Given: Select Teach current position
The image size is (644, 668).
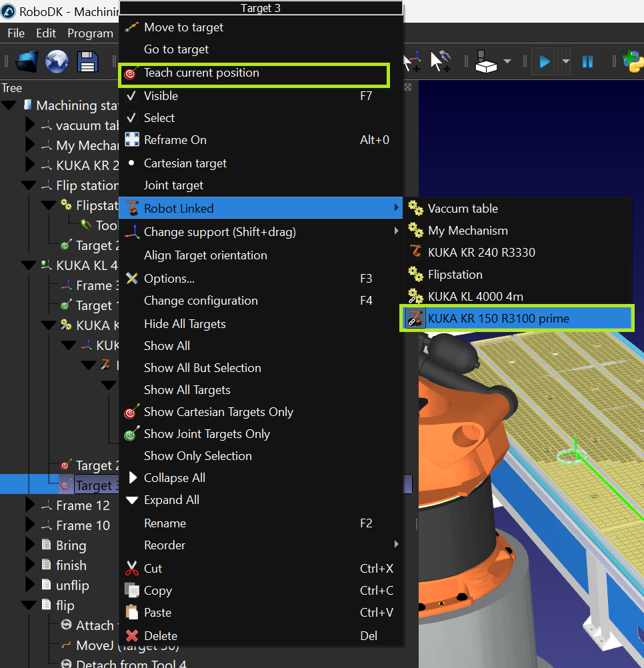Looking at the screenshot, I should pos(201,73).
